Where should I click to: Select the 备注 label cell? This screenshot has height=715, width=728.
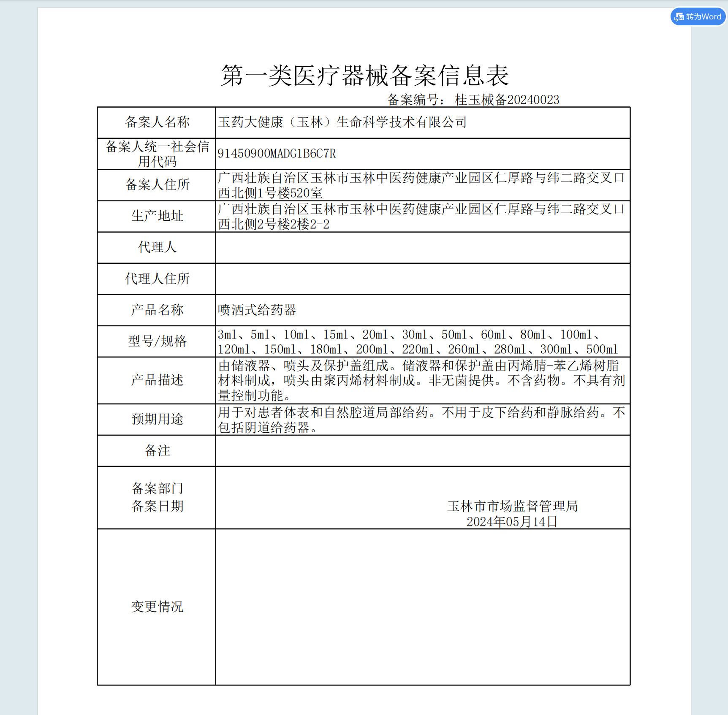click(x=157, y=451)
